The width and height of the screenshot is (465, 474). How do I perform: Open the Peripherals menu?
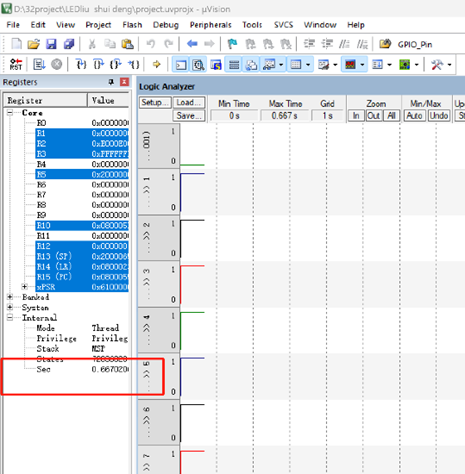click(210, 25)
